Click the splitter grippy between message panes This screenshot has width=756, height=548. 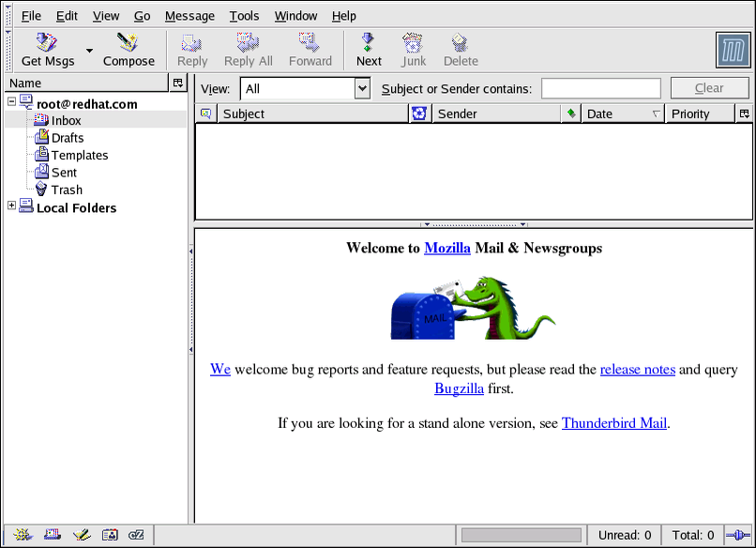click(x=474, y=224)
